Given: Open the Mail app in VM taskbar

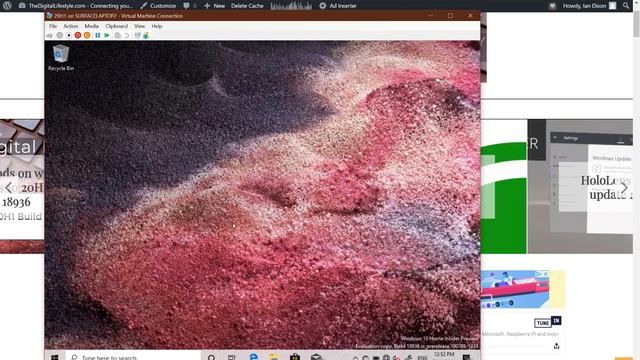Looking at the screenshot, I should click(x=316, y=357).
